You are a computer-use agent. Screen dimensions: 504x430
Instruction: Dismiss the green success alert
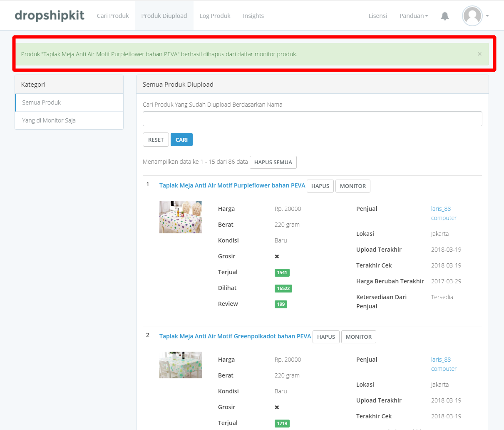[479, 54]
